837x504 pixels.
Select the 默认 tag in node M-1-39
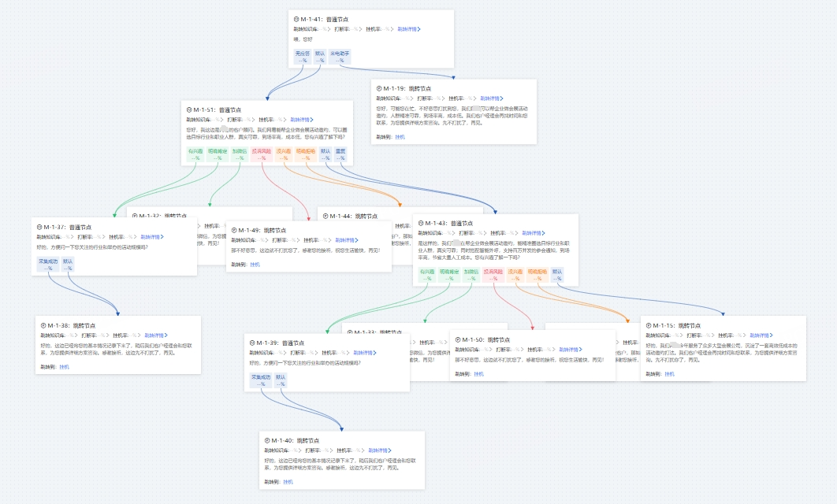pos(281,380)
